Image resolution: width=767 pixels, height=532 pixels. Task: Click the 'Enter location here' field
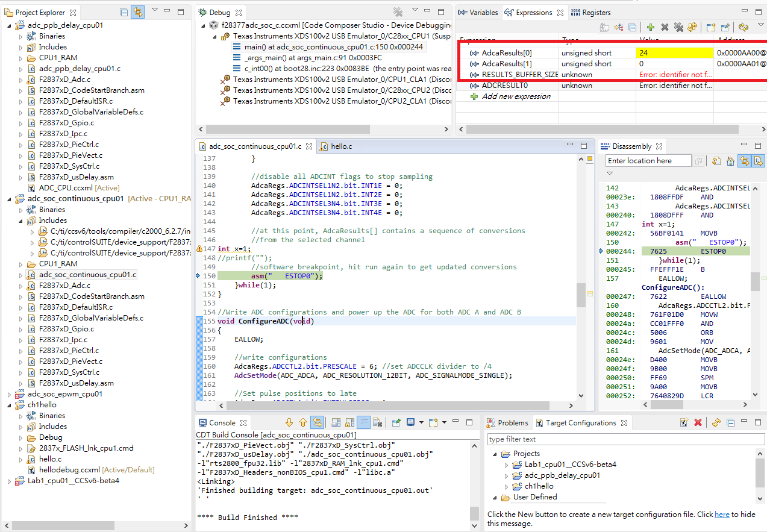pos(648,161)
